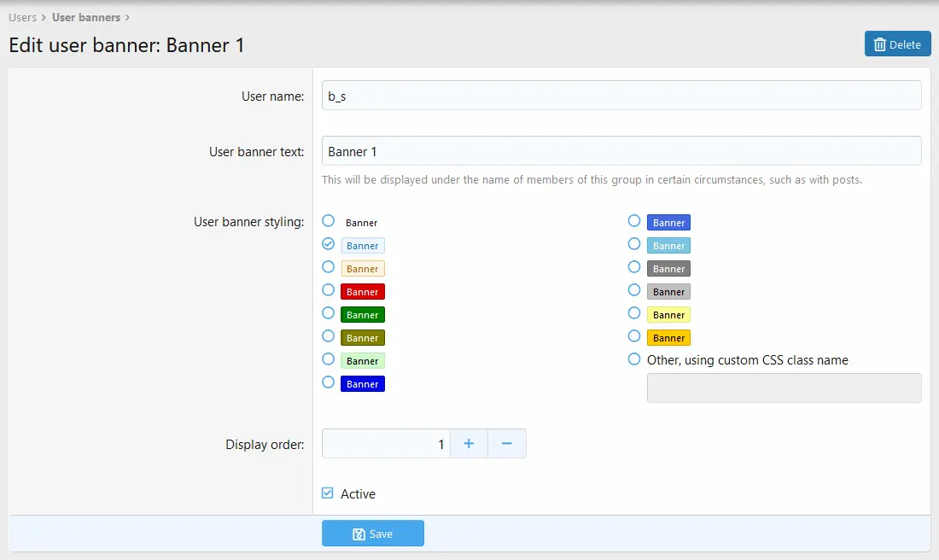Increase display order with plus button
Screen dimensions: 939x560
tap(469, 444)
